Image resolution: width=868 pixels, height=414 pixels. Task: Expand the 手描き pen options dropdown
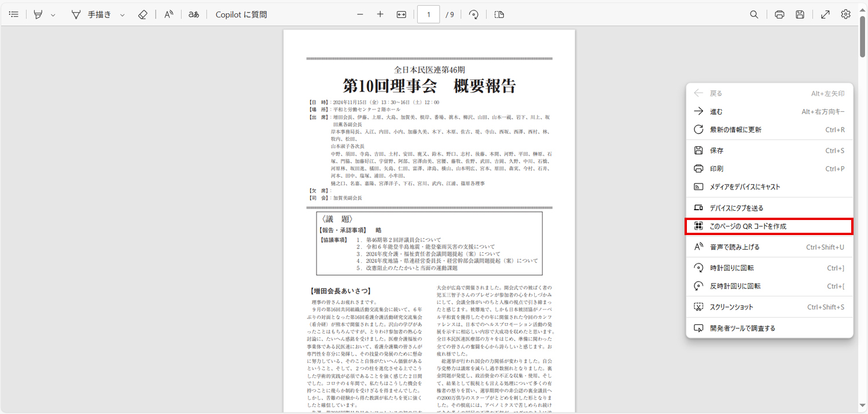[122, 15]
